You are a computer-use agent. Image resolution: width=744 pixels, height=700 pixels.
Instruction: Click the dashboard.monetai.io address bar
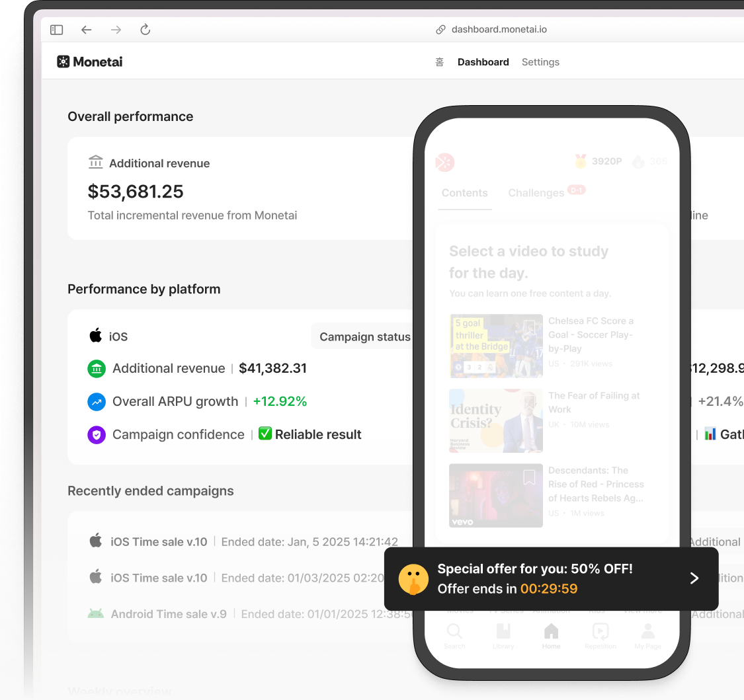tap(499, 30)
